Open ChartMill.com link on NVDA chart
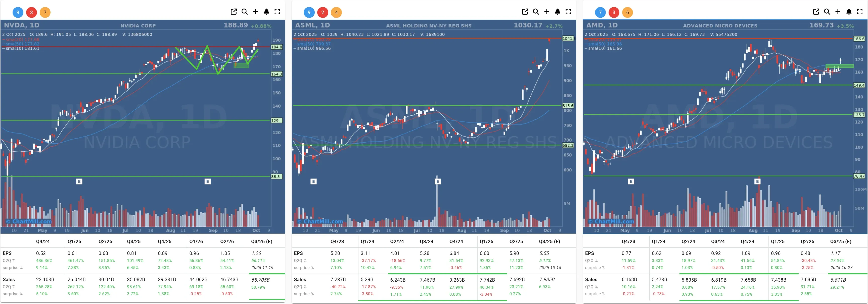 pyautogui.click(x=29, y=222)
